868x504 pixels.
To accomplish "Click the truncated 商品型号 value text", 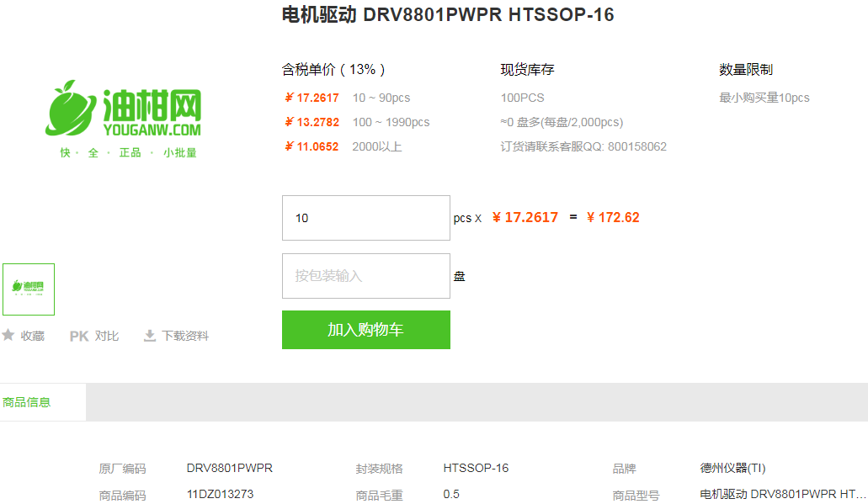I will 782,494.
